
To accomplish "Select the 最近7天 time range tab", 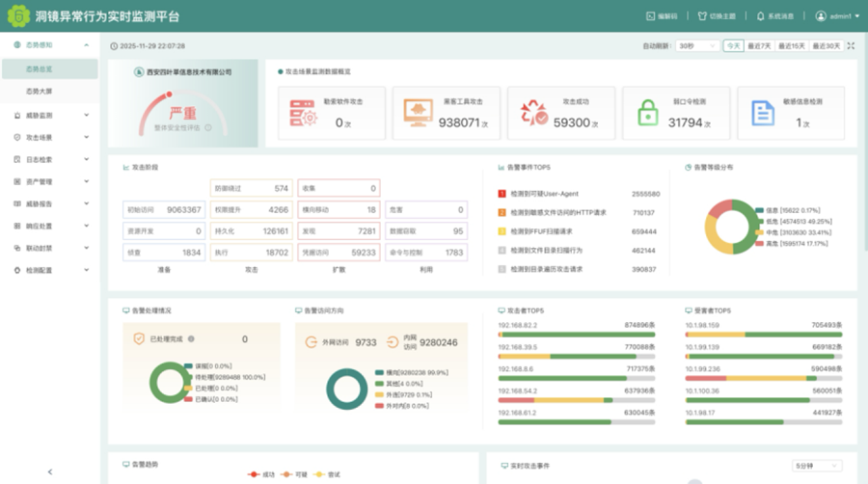I will click(759, 46).
